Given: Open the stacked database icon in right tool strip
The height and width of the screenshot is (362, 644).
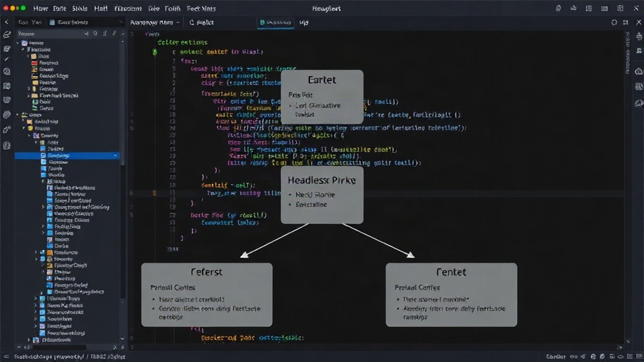Looking at the screenshot, I should (639, 87).
